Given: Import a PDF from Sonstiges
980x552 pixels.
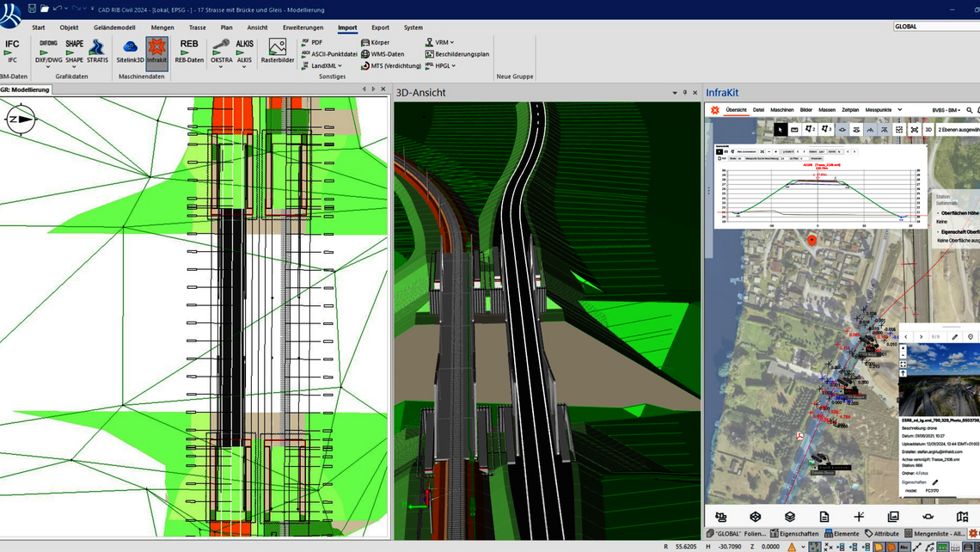Looking at the screenshot, I should point(312,42).
